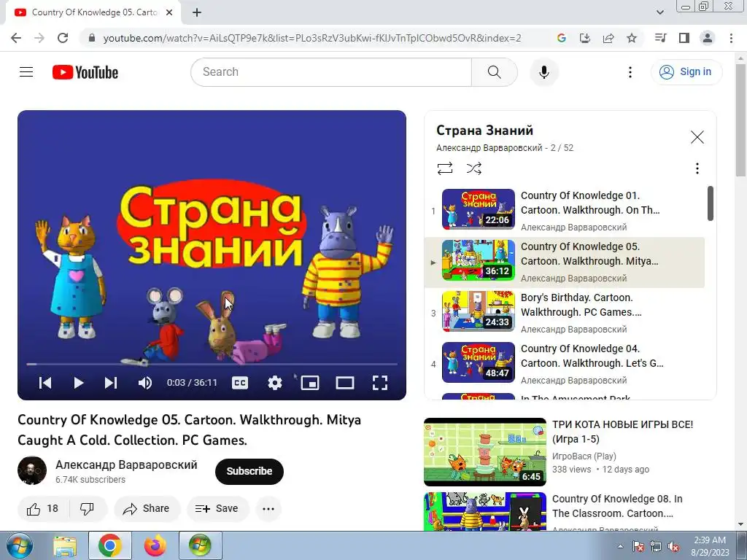Open Windows Explorer from the taskbar

(65, 545)
